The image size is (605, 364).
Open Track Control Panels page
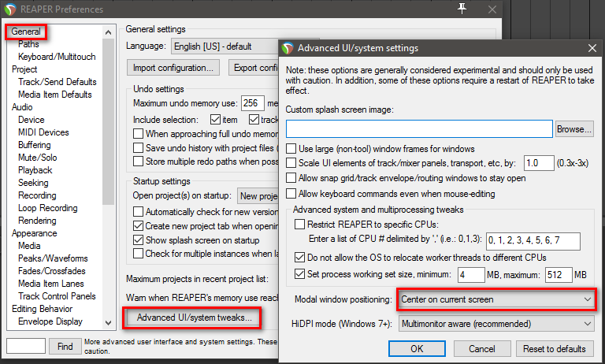coord(57,296)
